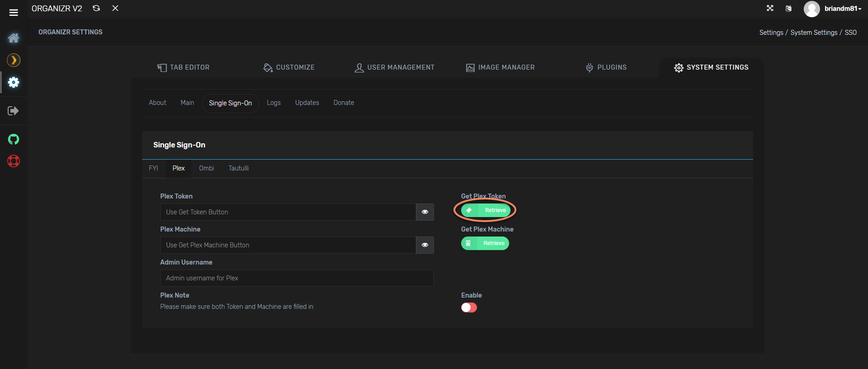Click the Organizr Settings page heading

[71, 32]
